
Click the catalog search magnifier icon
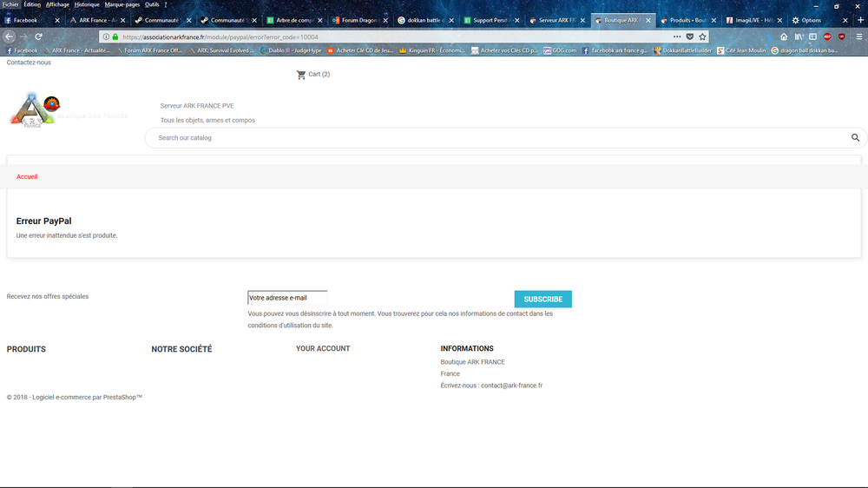855,137
